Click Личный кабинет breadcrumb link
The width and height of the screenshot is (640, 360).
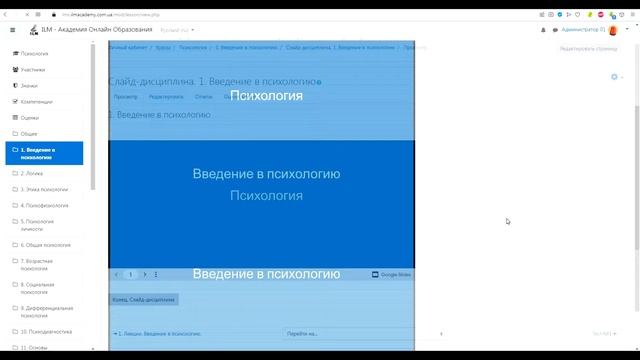(x=128, y=48)
